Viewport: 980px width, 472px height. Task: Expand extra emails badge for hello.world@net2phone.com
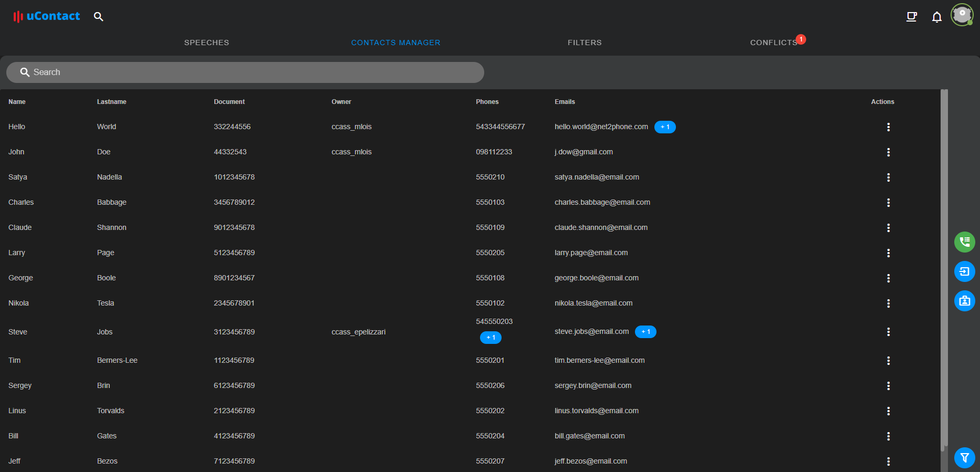tap(665, 127)
